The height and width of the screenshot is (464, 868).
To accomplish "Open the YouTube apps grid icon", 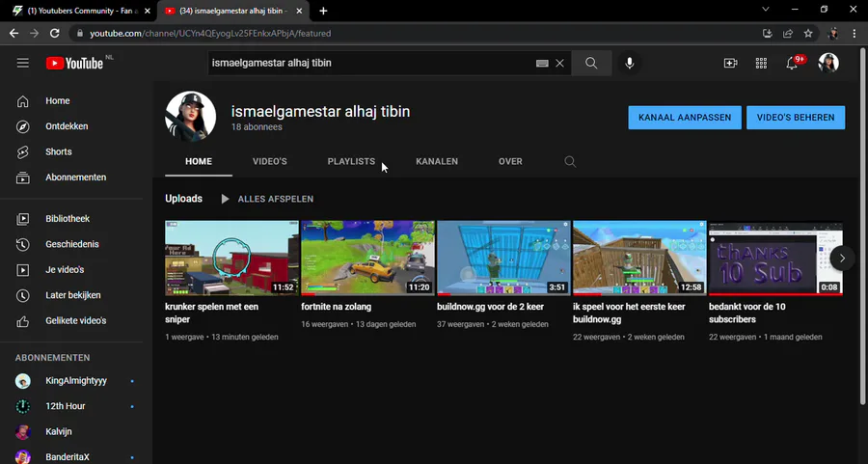I will coord(761,63).
